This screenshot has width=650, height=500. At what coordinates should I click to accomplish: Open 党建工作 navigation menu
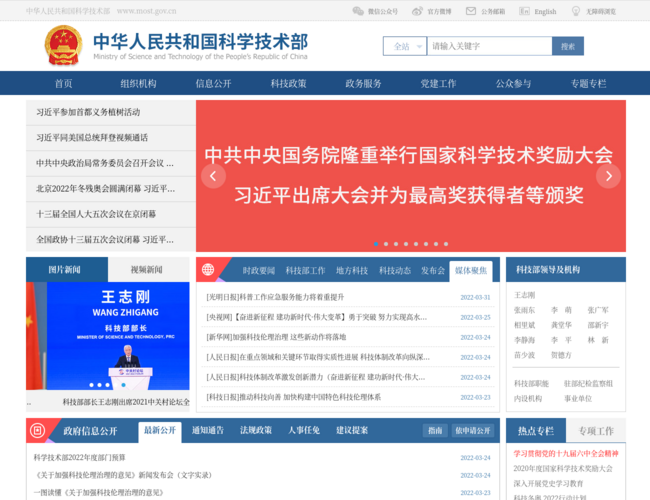(439, 83)
